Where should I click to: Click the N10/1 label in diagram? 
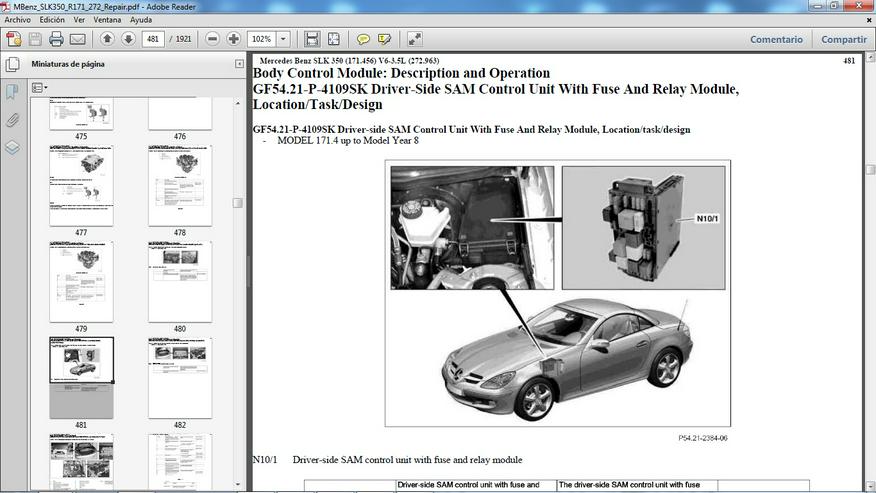pos(707,219)
